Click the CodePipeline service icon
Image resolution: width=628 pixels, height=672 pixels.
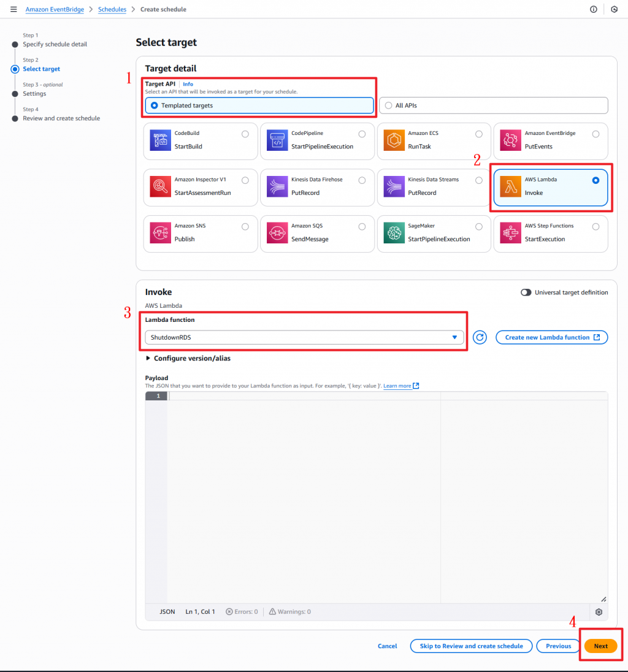pos(277,140)
